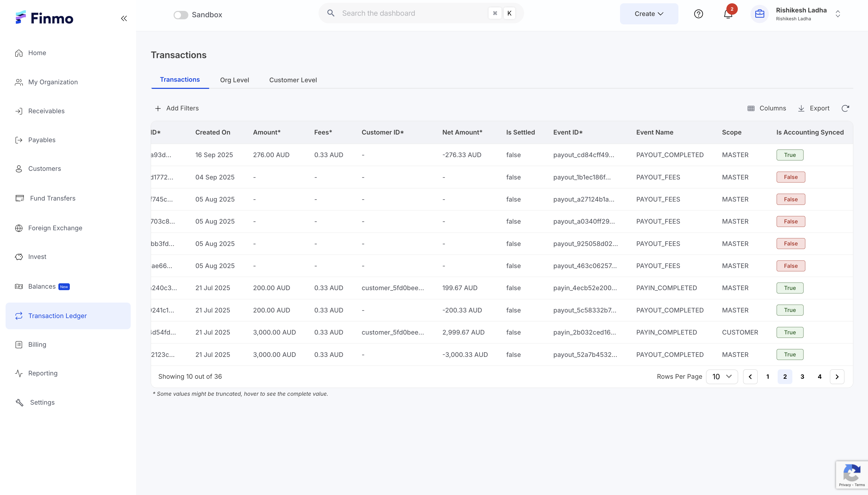Viewport: 868px width, 495px height.
Task: Click the Foreign Exchange globe icon
Action: click(x=19, y=228)
